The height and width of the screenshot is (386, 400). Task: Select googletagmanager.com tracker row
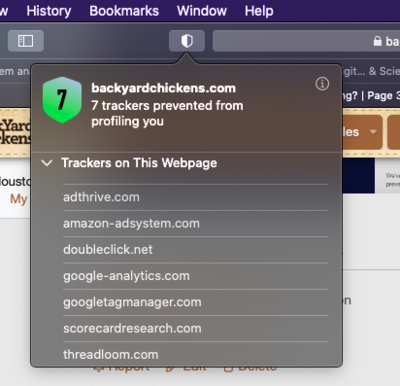tap(195, 302)
